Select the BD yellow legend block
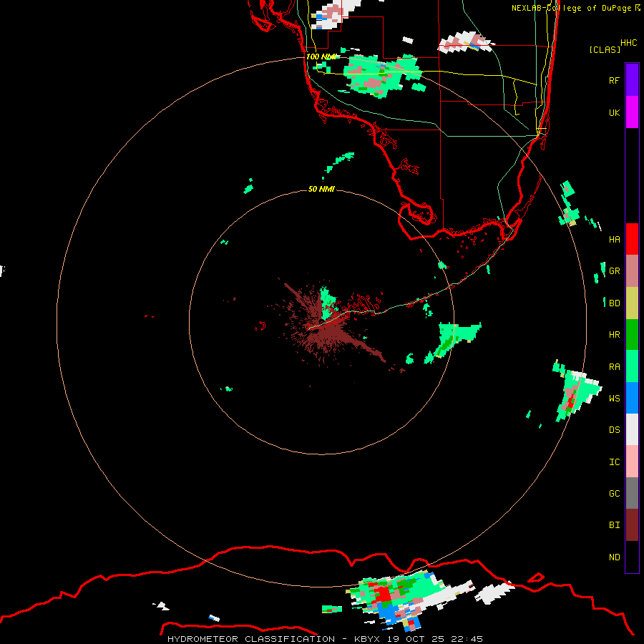Image resolution: width=644 pixels, height=644 pixels. (632, 303)
